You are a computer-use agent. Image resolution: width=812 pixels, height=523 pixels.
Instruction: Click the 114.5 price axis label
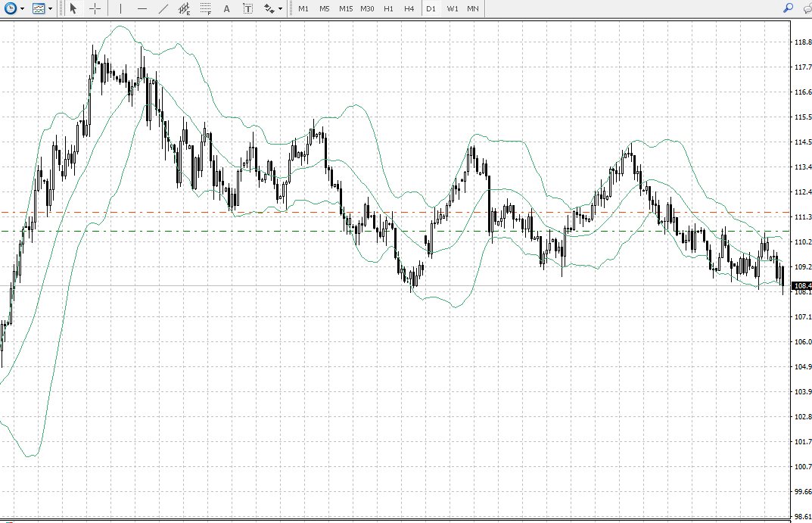(803, 142)
